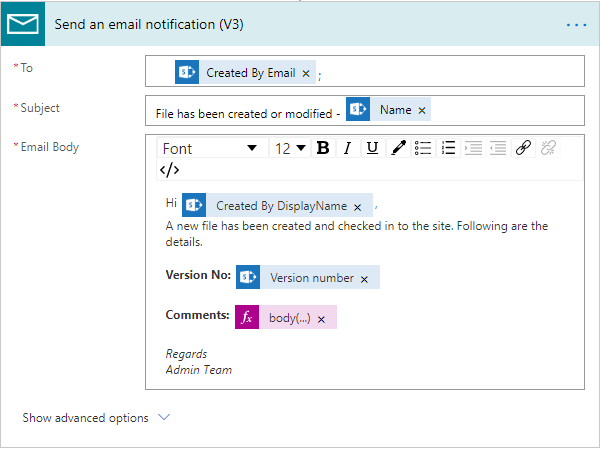Open the action's more options menu
Image resolution: width=600 pixels, height=449 pixels.
point(576,23)
